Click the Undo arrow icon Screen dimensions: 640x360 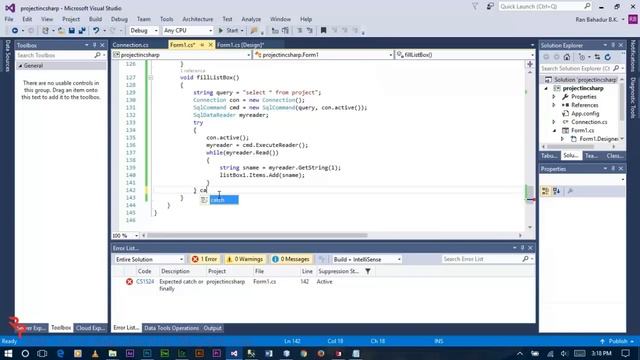coord(96,31)
